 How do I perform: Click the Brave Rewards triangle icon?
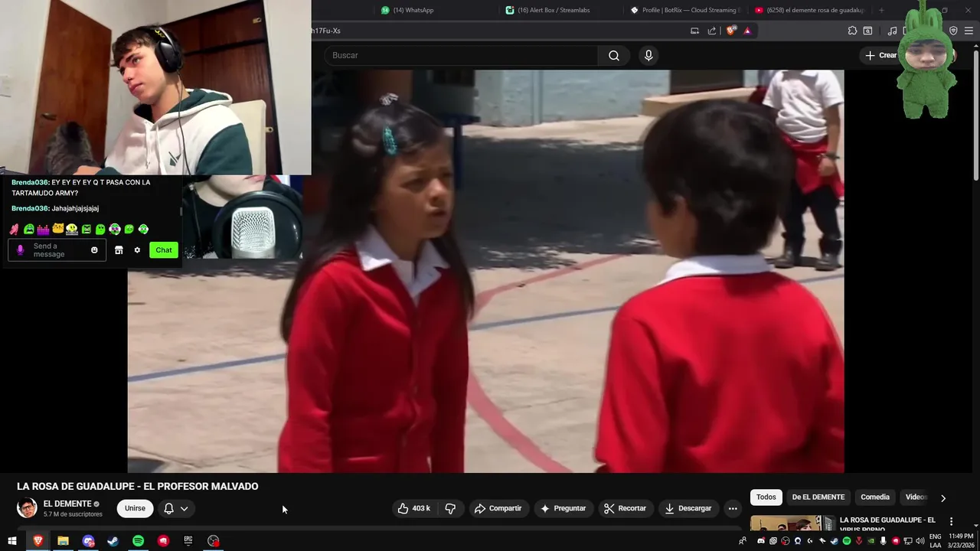(x=747, y=31)
